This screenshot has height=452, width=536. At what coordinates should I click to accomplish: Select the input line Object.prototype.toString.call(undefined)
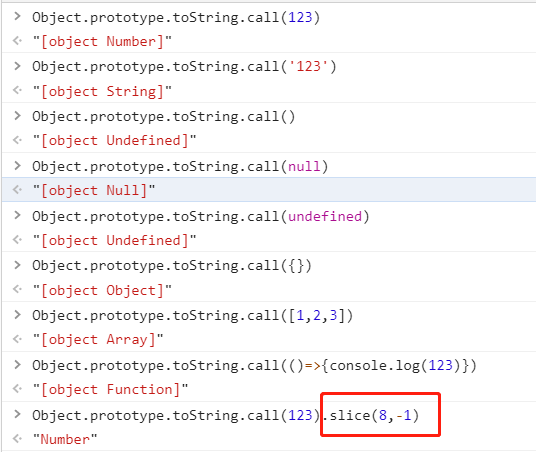[x=201, y=216]
